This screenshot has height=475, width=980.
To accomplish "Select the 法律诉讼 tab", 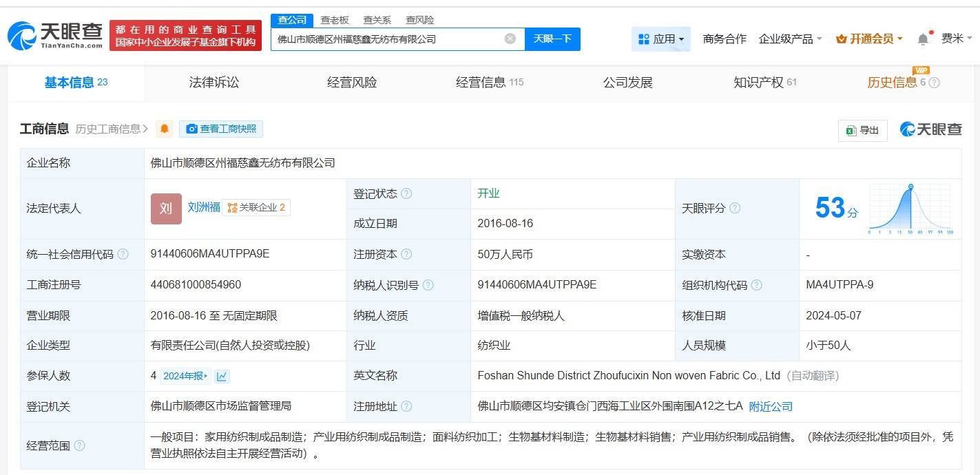I will [214, 83].
